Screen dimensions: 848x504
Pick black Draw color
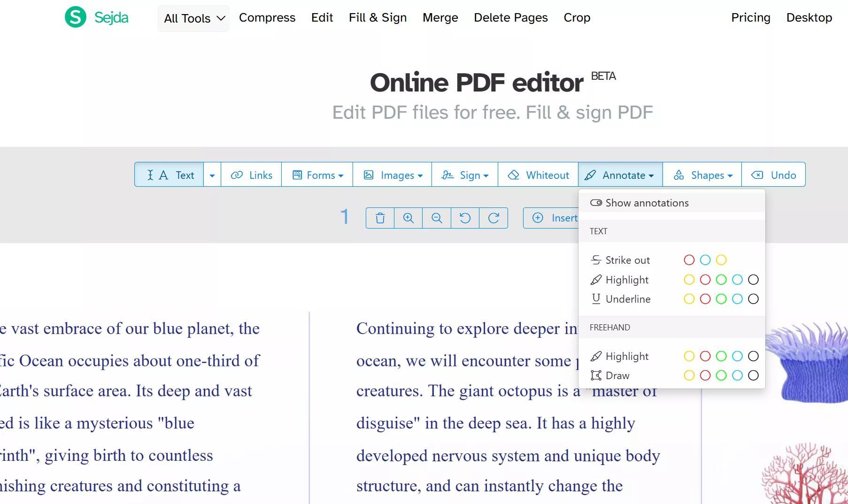pos(754,375)
